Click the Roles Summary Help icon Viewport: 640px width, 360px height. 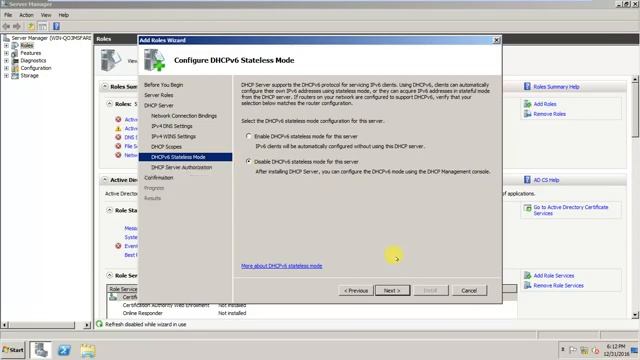[527, 87]
